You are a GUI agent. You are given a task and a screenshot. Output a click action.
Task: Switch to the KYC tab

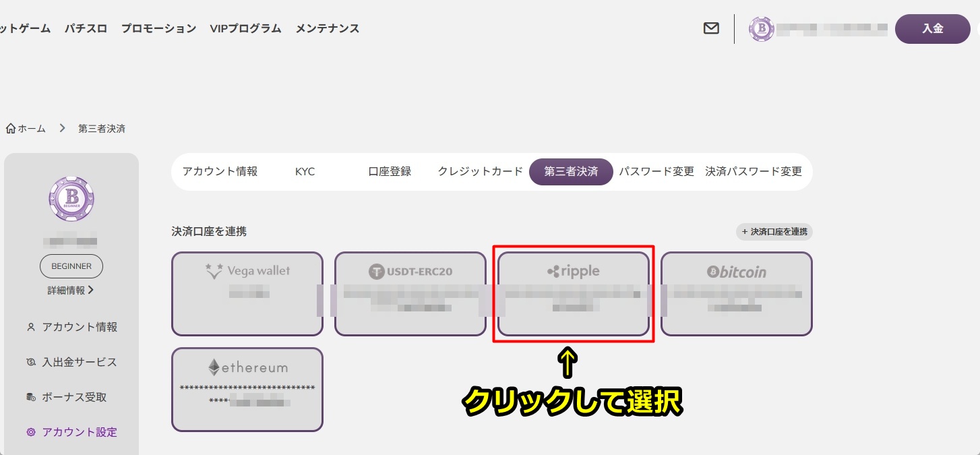click(x=305, y=171)
